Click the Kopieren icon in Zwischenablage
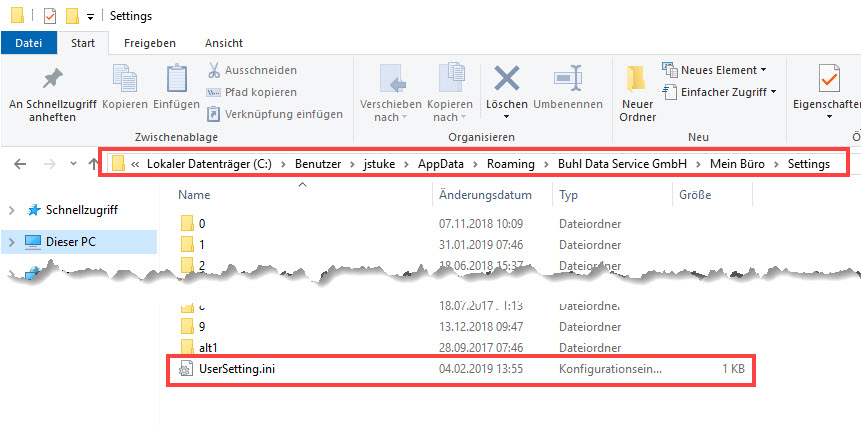 [125, 80]
